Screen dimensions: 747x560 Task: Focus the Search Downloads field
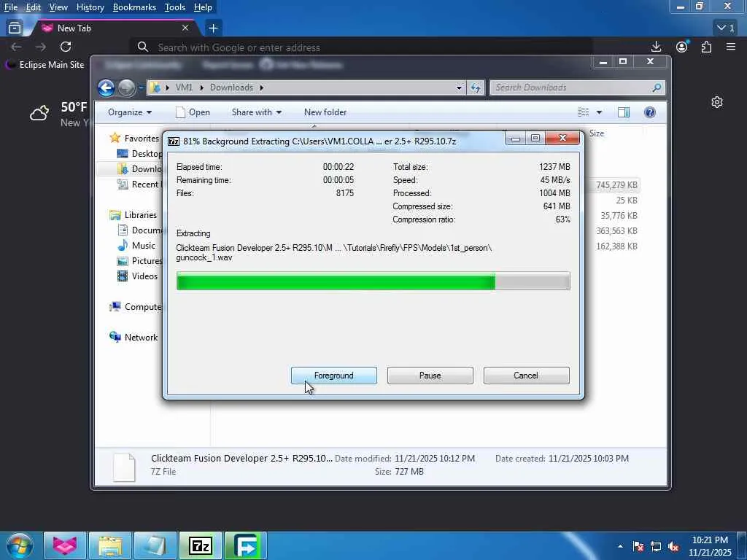(577, 87)
